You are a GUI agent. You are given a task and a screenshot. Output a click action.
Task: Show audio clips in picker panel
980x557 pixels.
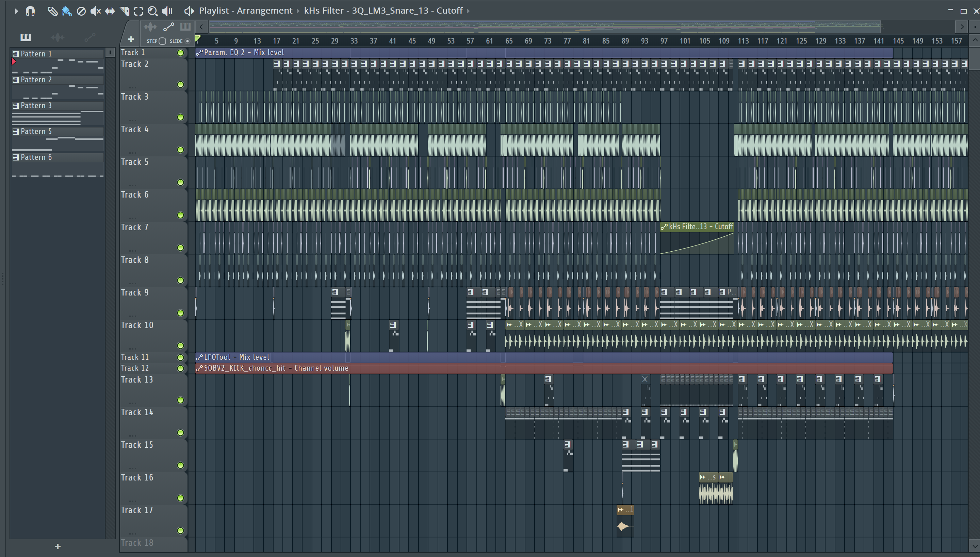click(x=58, y=37)
